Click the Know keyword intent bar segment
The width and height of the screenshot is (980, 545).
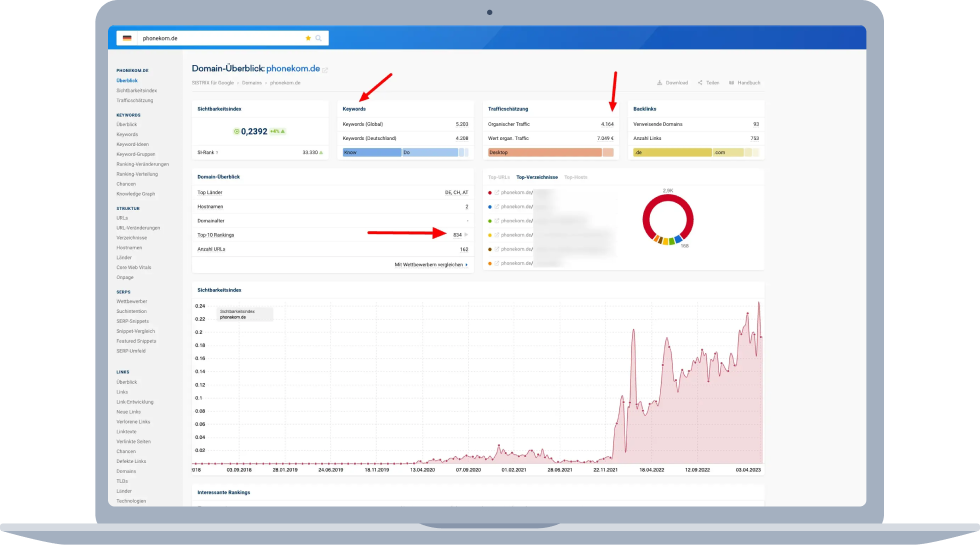coord(370,152)
